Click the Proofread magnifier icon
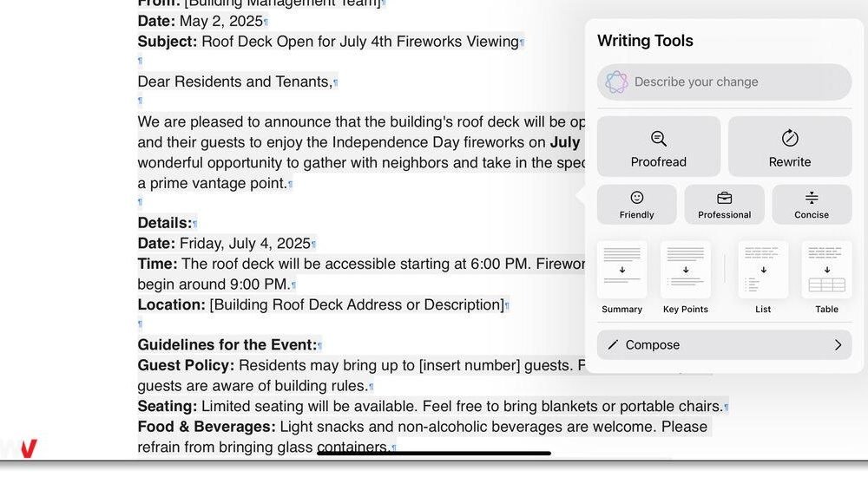Image resolution: width=868 pixels, height=477 pixels. [x=659, y=139]
